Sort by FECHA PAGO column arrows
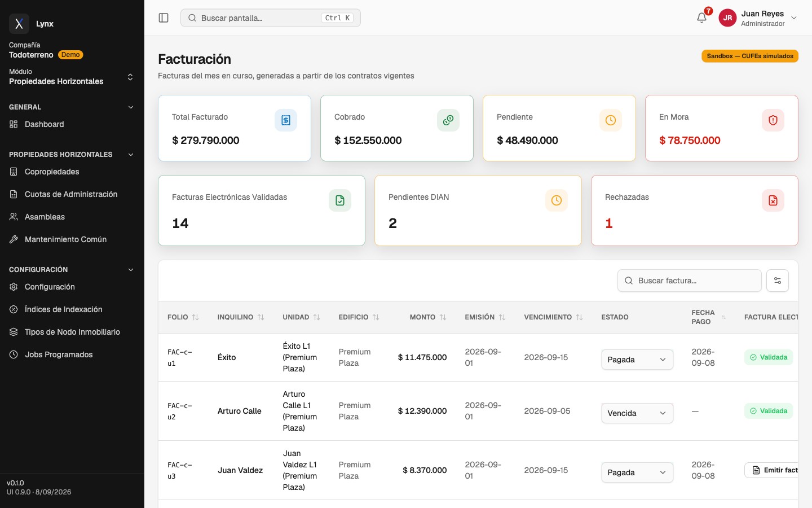 (x=723, y=317)
